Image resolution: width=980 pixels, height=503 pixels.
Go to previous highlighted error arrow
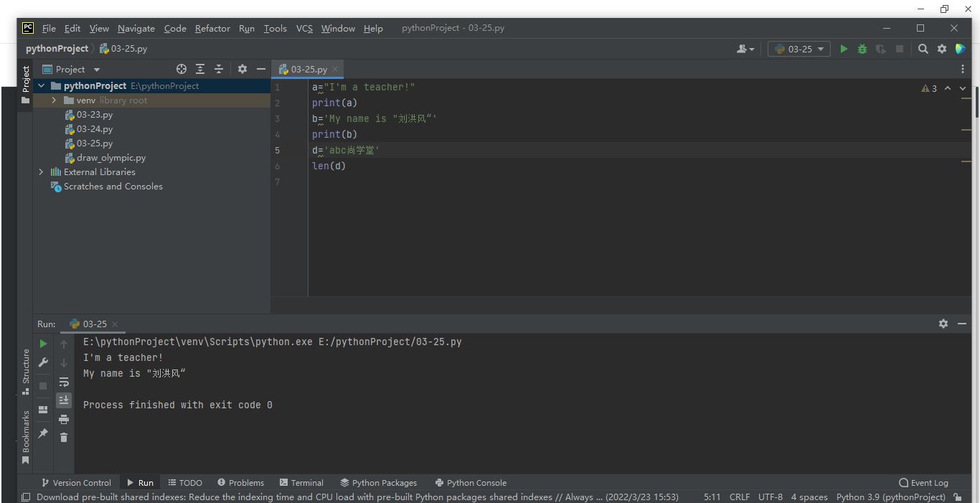(x=948, y=88)
